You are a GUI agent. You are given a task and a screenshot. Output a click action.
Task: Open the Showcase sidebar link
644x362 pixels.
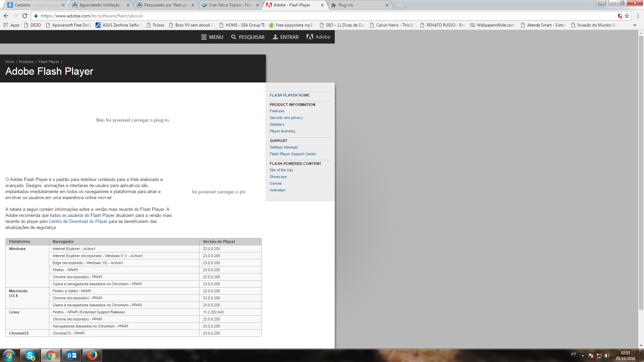278,177
